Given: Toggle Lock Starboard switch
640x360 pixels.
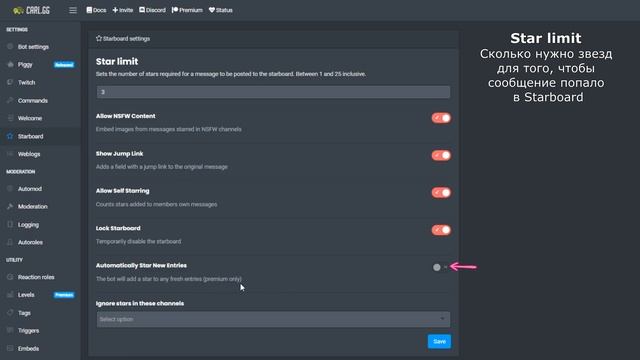Looking at the screenshot, I should coord(441,230).
